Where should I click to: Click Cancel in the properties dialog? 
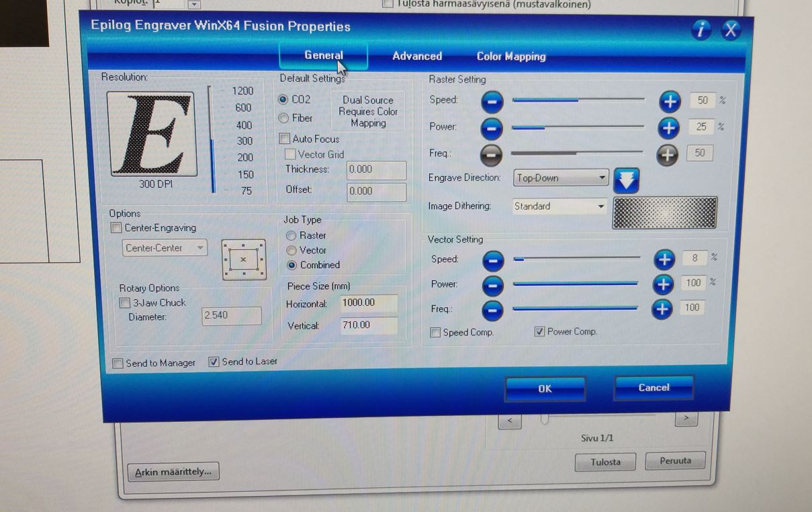click(x=653, y=388)
